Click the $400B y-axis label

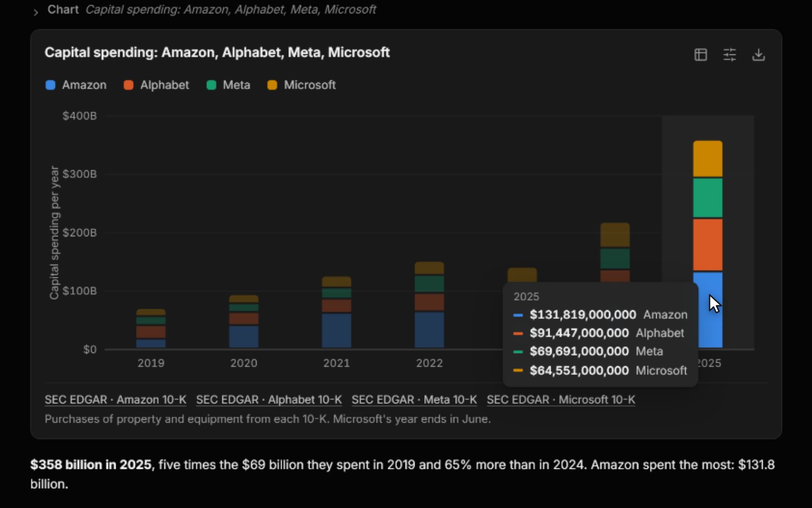pos(79,116)
